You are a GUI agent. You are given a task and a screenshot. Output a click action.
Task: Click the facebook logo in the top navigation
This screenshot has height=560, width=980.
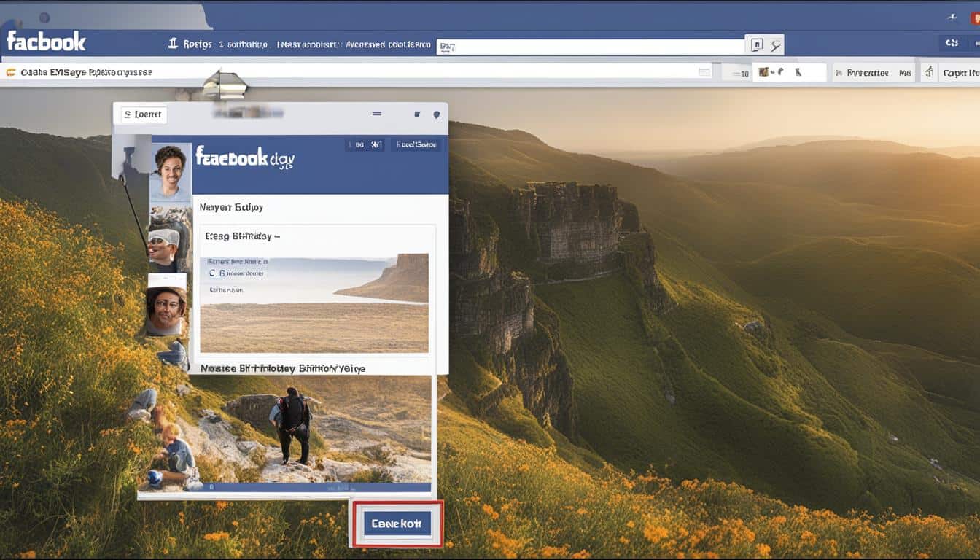45,42
